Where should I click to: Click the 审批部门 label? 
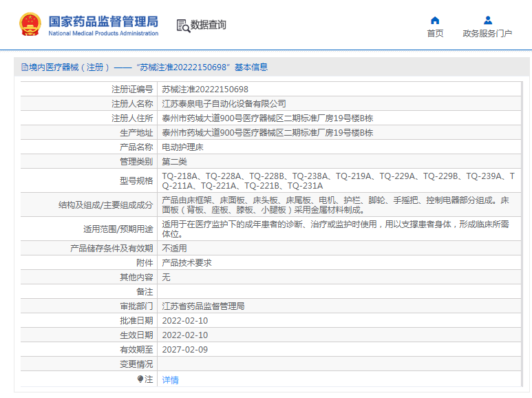pyautogui.click(x=136, y=306)
